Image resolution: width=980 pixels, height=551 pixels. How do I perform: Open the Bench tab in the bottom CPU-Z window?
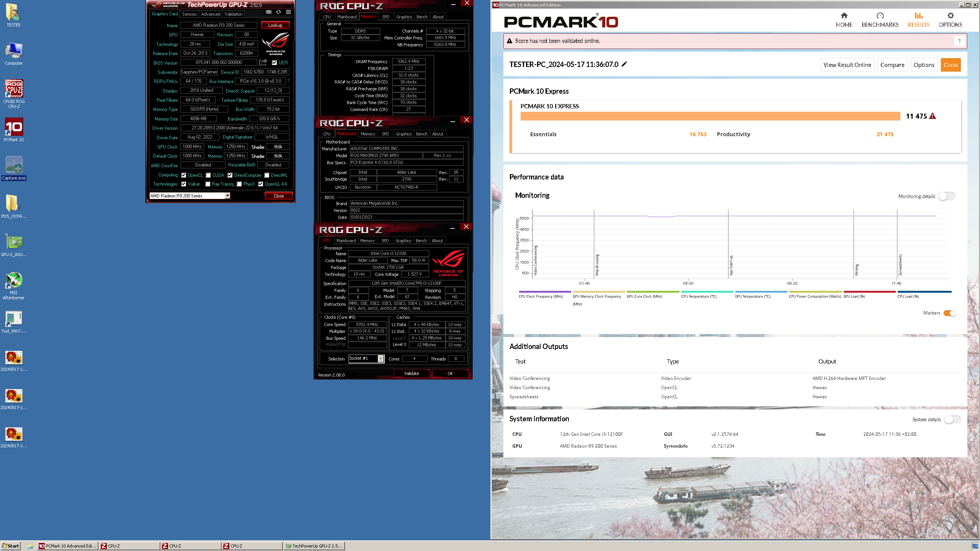click(x=421, y=241)
